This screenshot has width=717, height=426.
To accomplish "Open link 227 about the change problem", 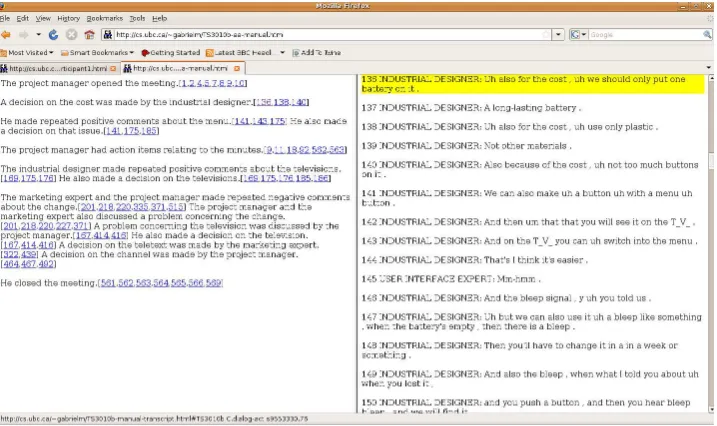I will (64, 226).
